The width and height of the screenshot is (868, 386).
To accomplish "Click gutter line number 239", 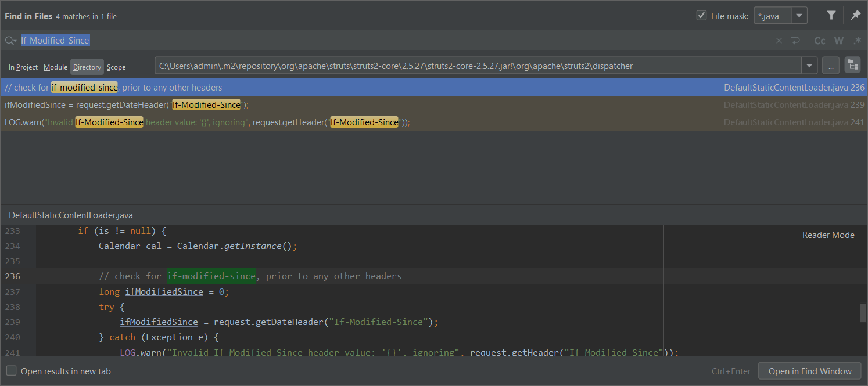I will [x=12, y=322].
